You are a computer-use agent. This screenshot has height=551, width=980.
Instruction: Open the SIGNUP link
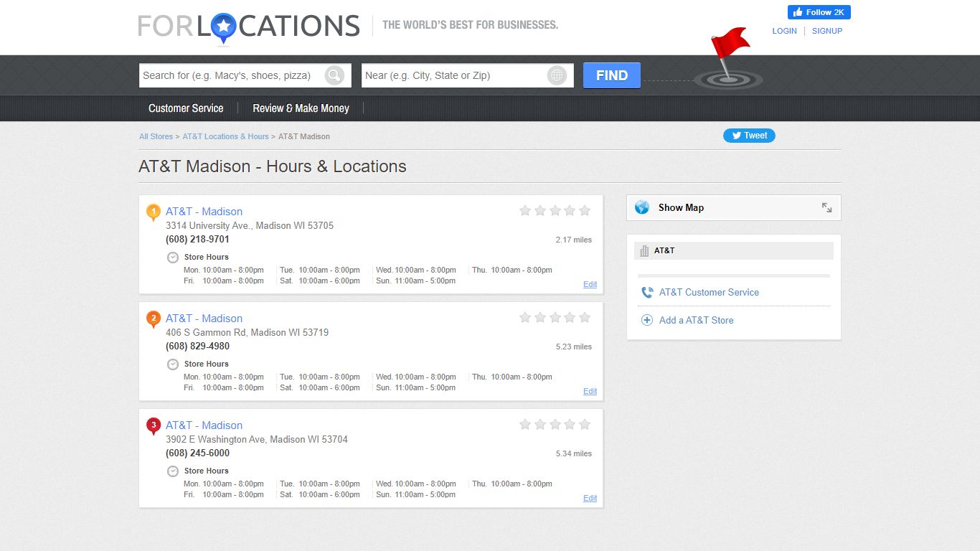coord(827,31)
